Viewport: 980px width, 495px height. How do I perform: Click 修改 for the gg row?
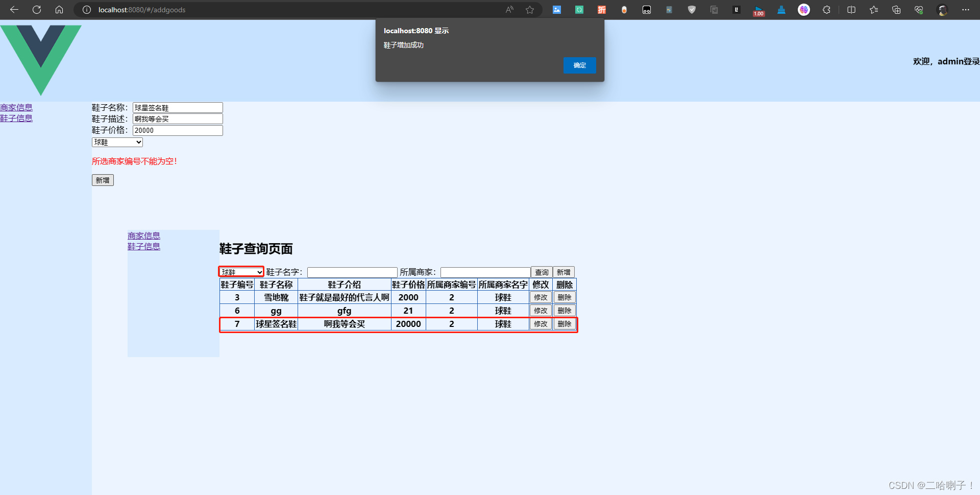point(541,311)
